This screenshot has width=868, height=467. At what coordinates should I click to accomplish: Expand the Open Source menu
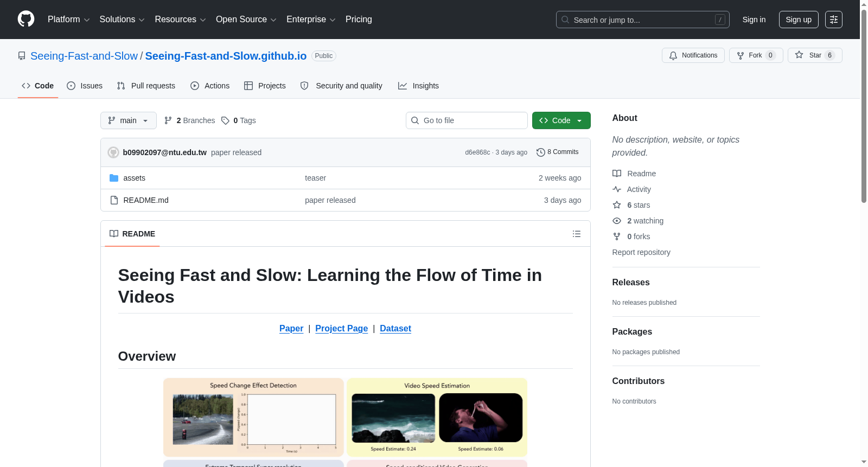[246, 20]
